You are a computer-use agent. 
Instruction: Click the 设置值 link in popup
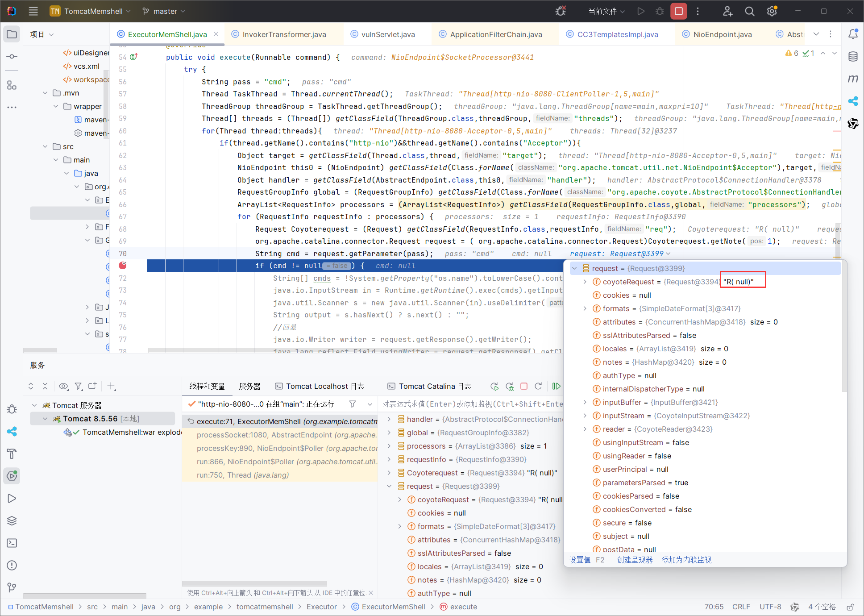580,560
